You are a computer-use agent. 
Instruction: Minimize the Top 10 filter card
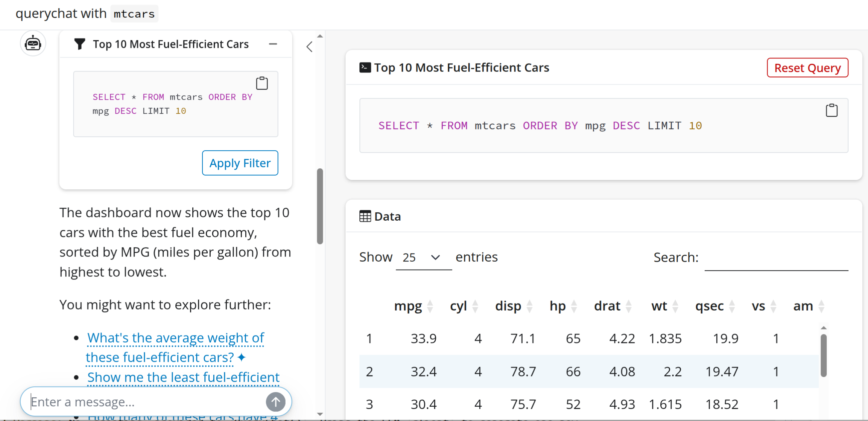click(273, 44)
